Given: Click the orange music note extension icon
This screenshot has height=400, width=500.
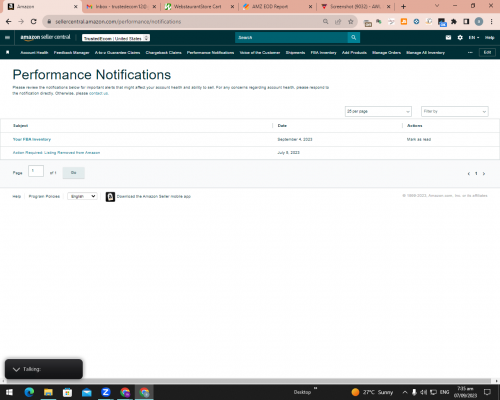Looking at the screenshot, I should point(404,22).
